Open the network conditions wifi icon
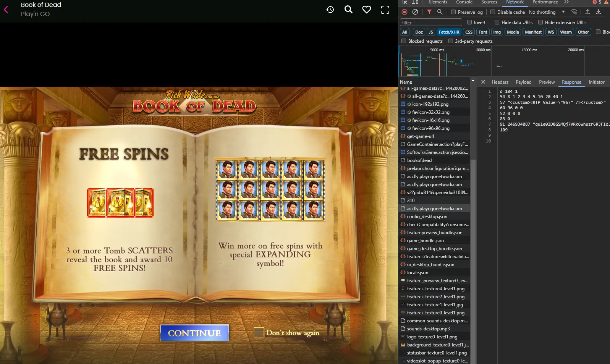 (574, 12)
